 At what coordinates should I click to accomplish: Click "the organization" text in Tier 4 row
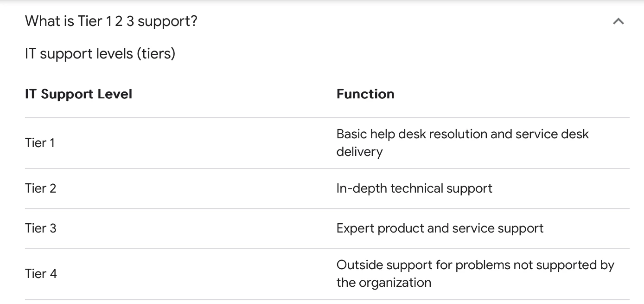384,283
